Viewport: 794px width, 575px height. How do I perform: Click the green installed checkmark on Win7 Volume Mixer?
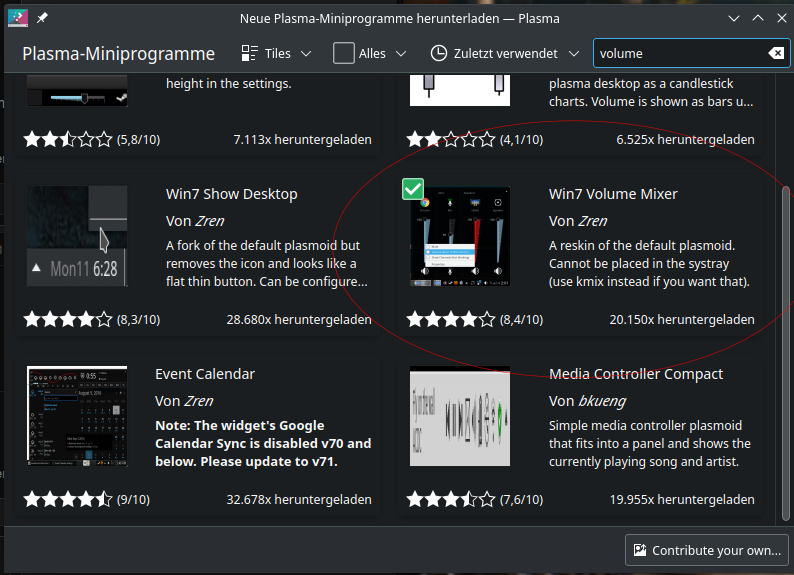point(413,189)
